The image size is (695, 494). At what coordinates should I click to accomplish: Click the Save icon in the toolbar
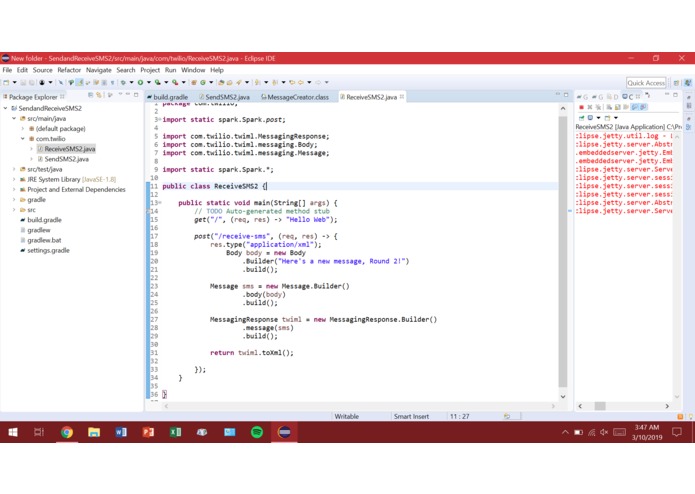(x=23, y=82)
